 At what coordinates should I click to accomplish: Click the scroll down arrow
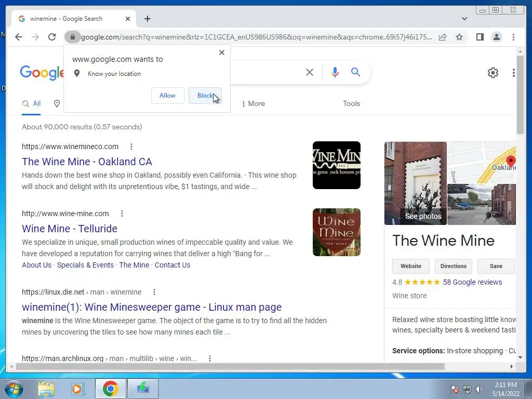[x=521, y=357]
